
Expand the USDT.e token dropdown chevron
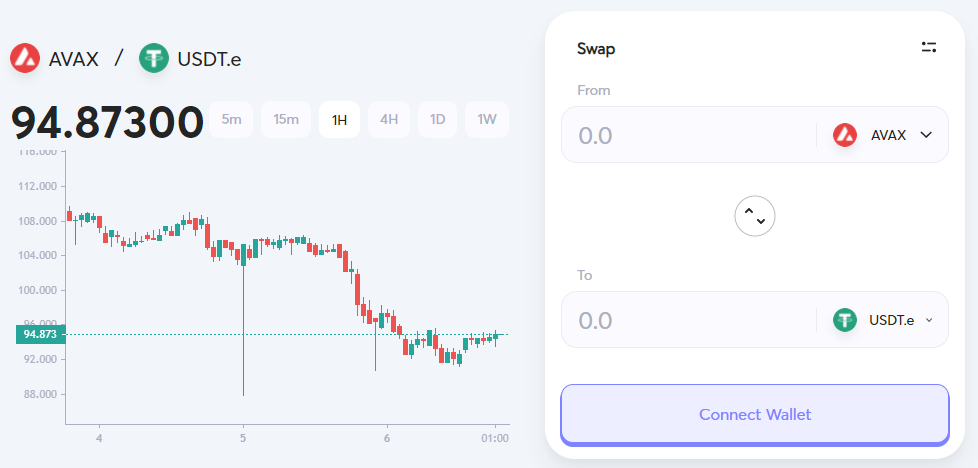coord(928,320)
